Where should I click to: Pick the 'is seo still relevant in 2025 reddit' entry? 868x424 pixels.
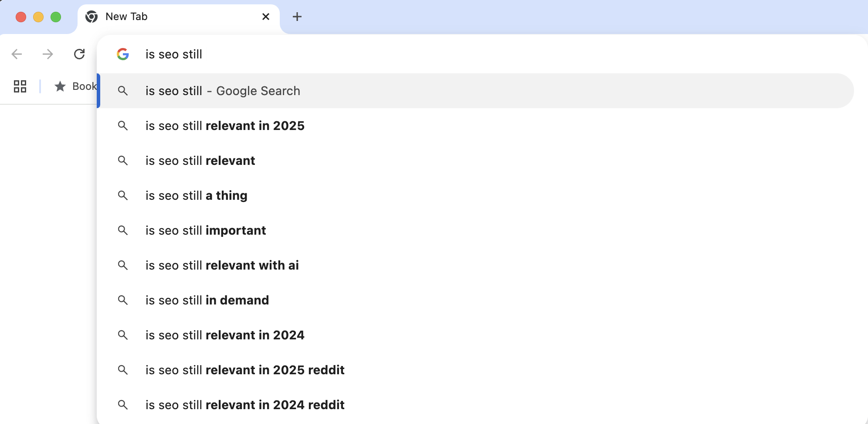click(x=245, y=370)
